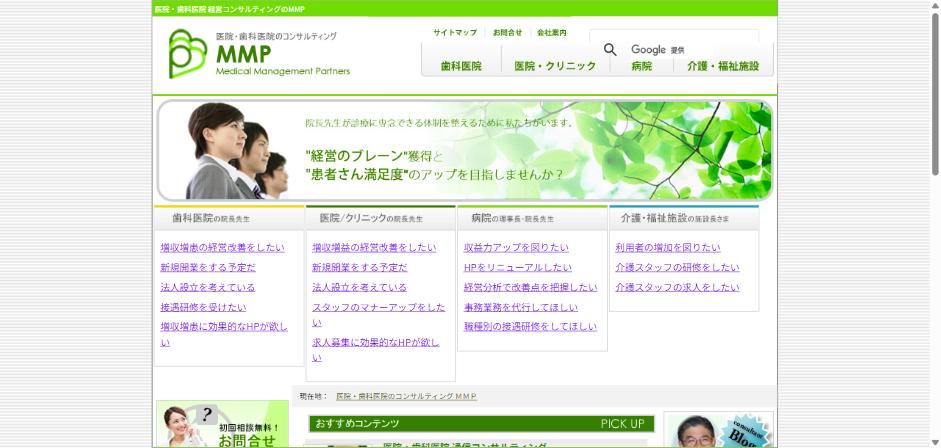Open the お問合せ header link

pos(507,32)
